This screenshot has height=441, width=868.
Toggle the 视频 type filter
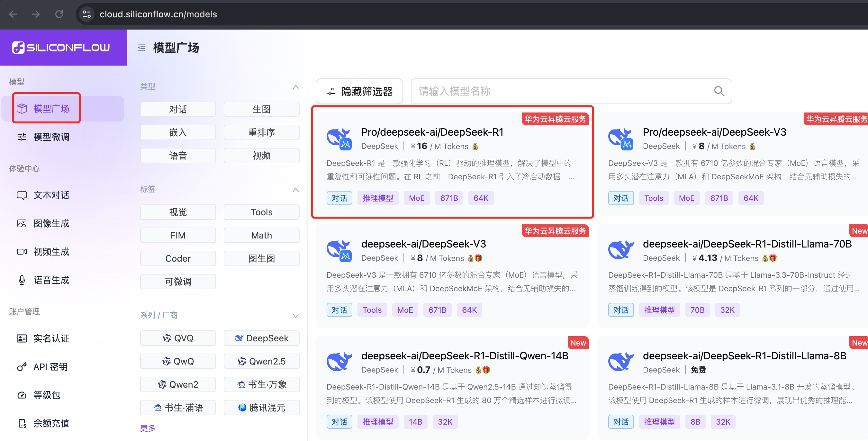(x=261, y=156)
